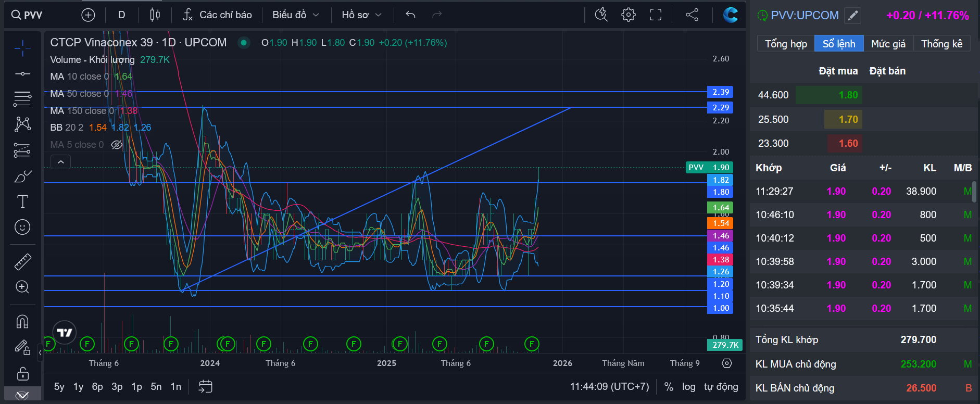Toggle percent scale mode
Screen dimensions: 980x404
coord(669,387)
